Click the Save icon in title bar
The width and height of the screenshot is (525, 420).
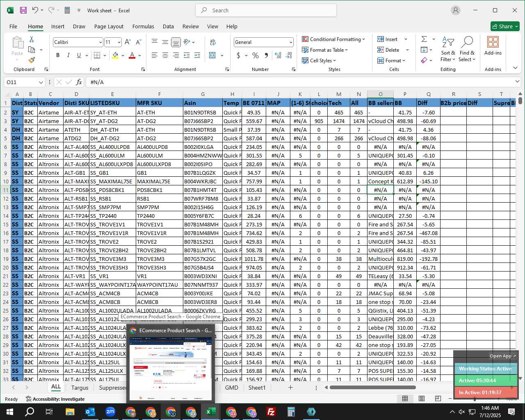tap(23, 10)
